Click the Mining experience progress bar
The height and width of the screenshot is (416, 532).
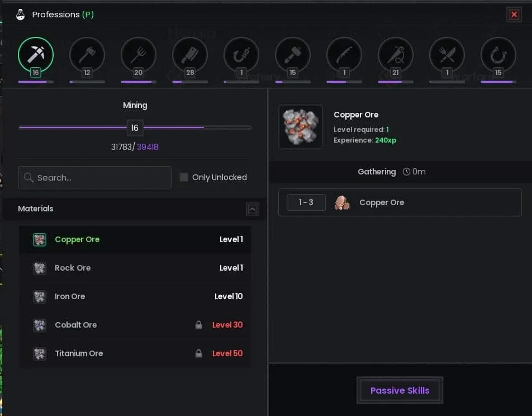(135, 127)
